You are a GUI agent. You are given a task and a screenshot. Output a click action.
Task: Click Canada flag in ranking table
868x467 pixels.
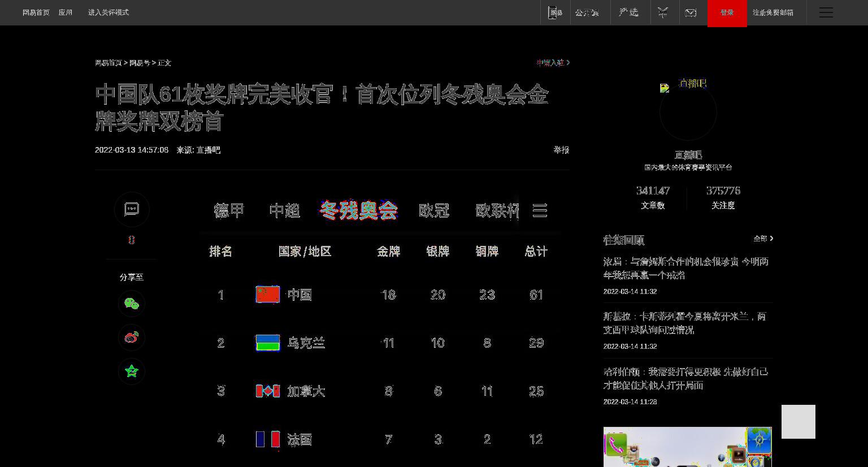point(268,391)
